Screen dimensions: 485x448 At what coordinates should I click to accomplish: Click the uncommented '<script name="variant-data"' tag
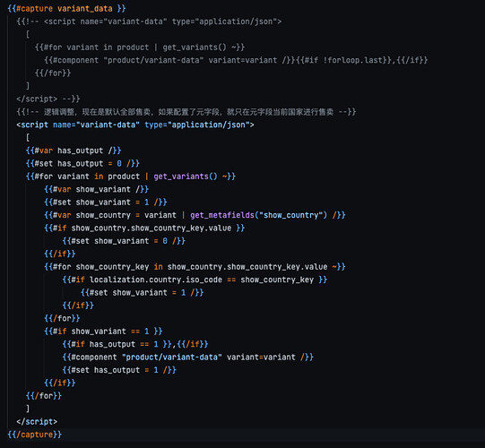pos(135,125)
